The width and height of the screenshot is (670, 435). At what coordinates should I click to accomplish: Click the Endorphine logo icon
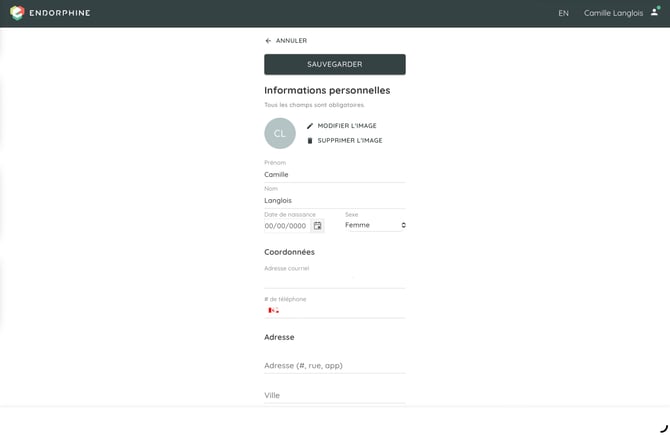pyautogui.click(x=17, y=13)
